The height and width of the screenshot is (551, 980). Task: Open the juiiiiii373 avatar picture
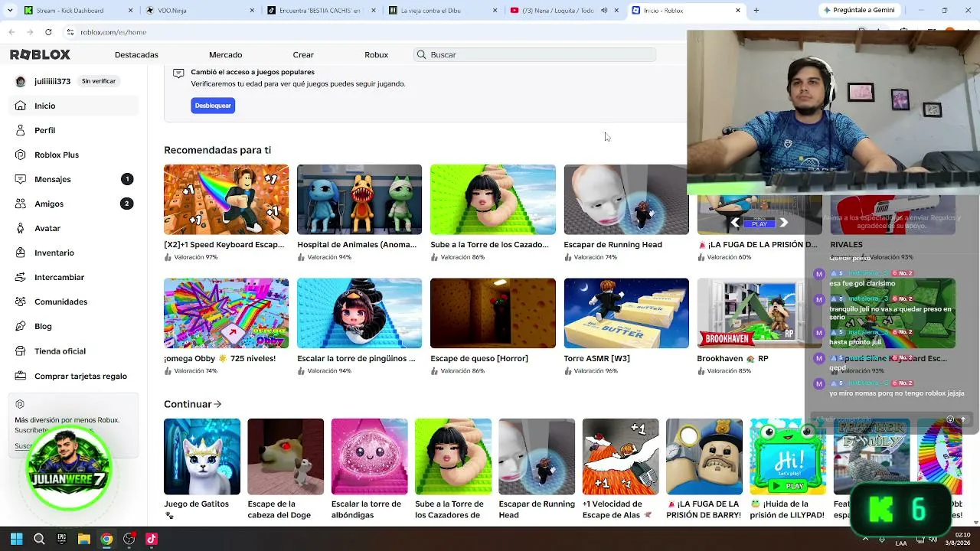[20, 81]
